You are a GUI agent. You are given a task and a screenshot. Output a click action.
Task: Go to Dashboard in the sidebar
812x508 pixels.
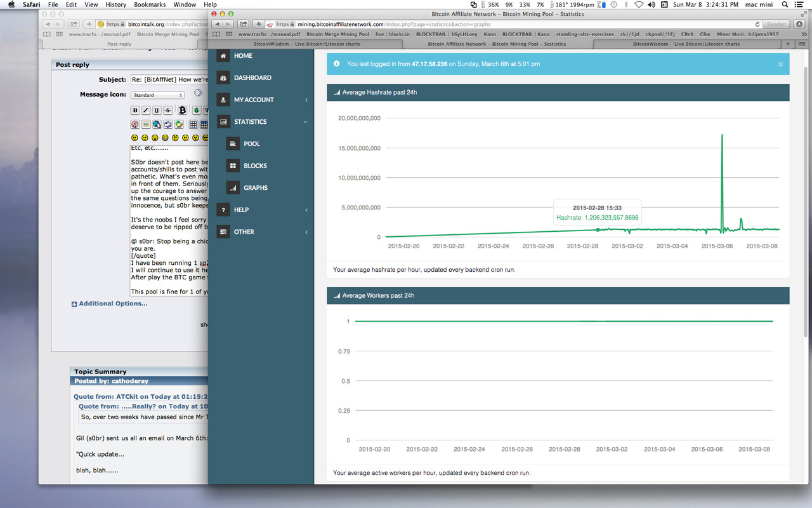pyautogui.click(x=261, y=78)
